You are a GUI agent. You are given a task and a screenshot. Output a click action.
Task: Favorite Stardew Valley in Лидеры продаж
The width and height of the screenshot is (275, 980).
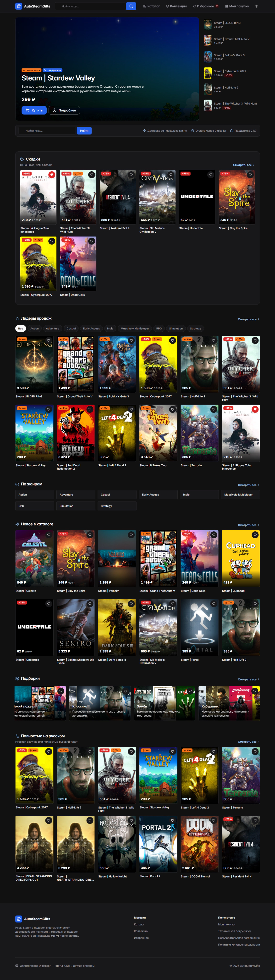tap(49, 409)
